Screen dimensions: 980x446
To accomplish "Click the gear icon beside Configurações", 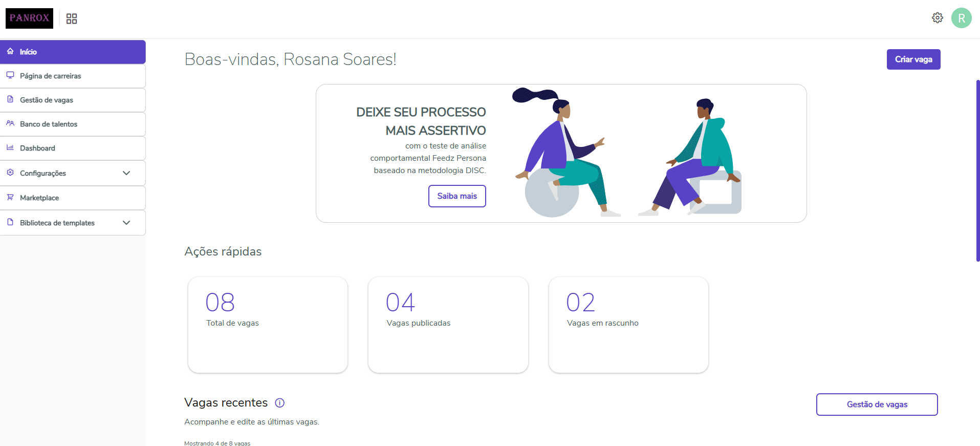I will click(10, 173).
